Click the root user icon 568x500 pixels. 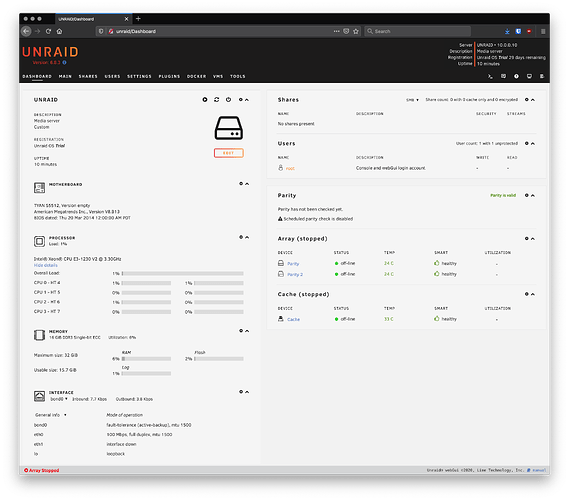click(280, 168)
